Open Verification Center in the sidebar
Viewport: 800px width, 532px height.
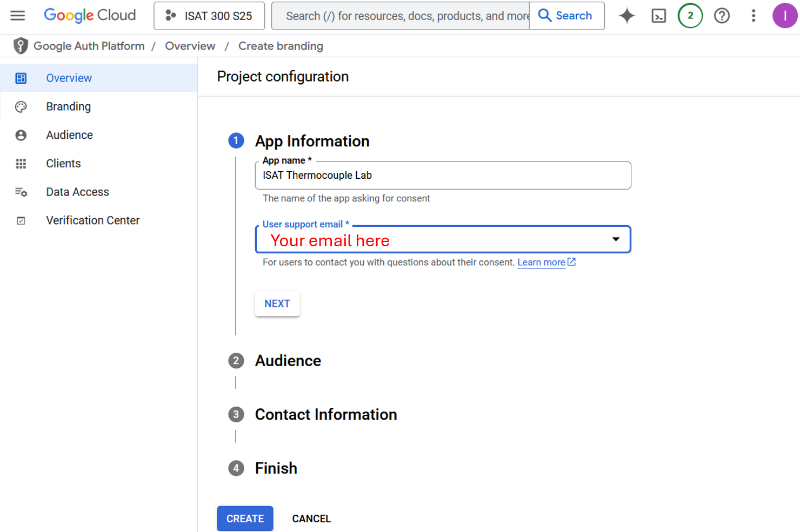98,220
